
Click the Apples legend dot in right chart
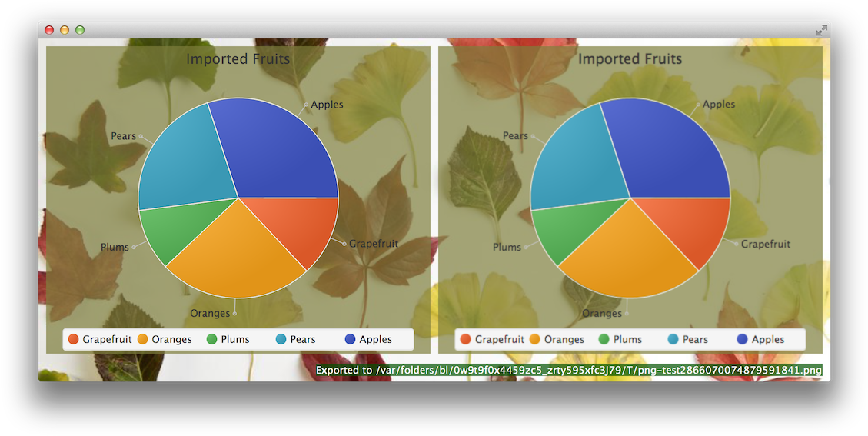[743, 339]
